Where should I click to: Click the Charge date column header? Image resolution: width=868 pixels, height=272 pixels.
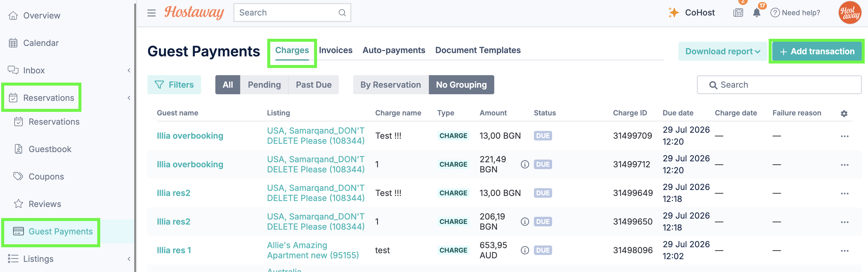pyautogui.click(x=736, y=113)
